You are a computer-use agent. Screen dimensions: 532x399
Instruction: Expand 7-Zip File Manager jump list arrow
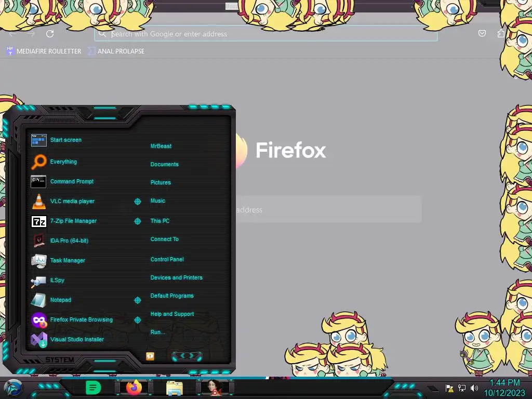pyautogui.click(x=137, y=221)
